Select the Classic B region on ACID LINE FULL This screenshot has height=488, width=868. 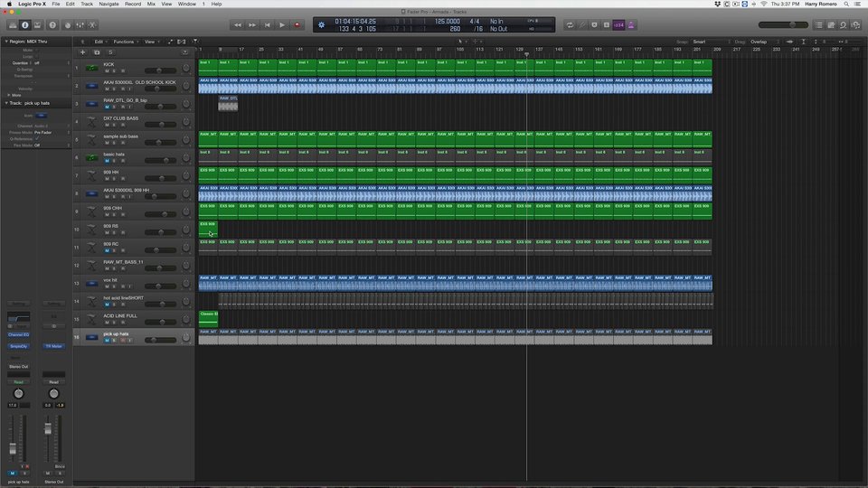(x=208, y=319)
